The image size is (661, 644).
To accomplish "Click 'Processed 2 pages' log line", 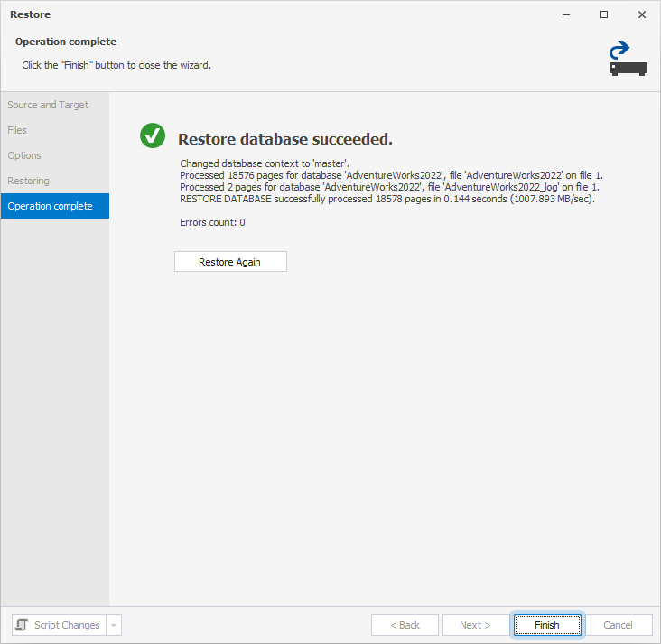I will [x=389, y=187].
